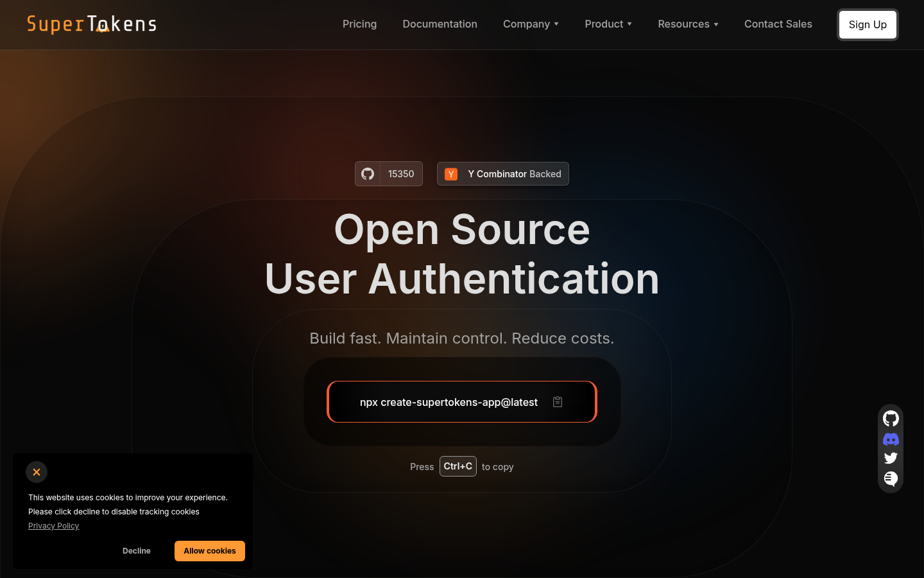Open the SuperTokens logo homepage link

pos(92,24)
